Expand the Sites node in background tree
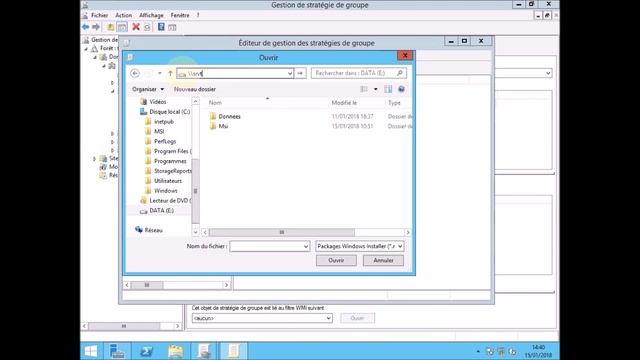The width and height of the screenshot is (640, 360). pos(95,158)
